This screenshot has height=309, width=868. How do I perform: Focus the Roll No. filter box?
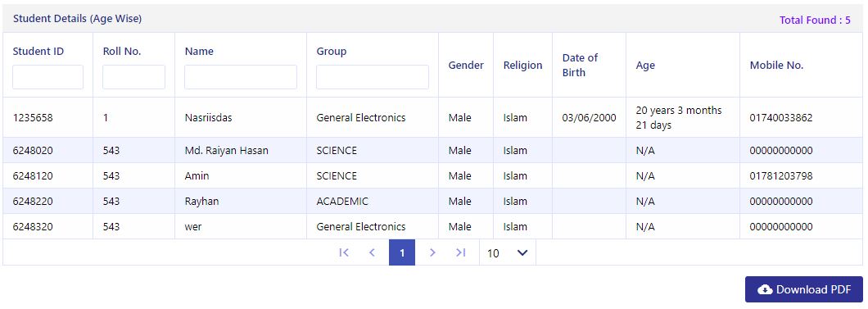pos(134,77)
